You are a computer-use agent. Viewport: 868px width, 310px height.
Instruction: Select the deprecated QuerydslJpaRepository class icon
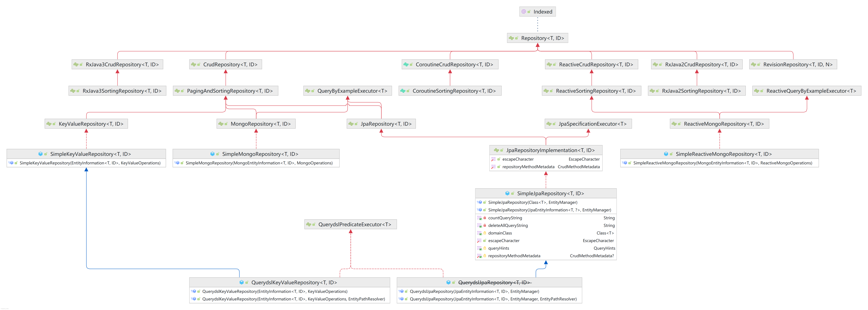pos(448,282)
